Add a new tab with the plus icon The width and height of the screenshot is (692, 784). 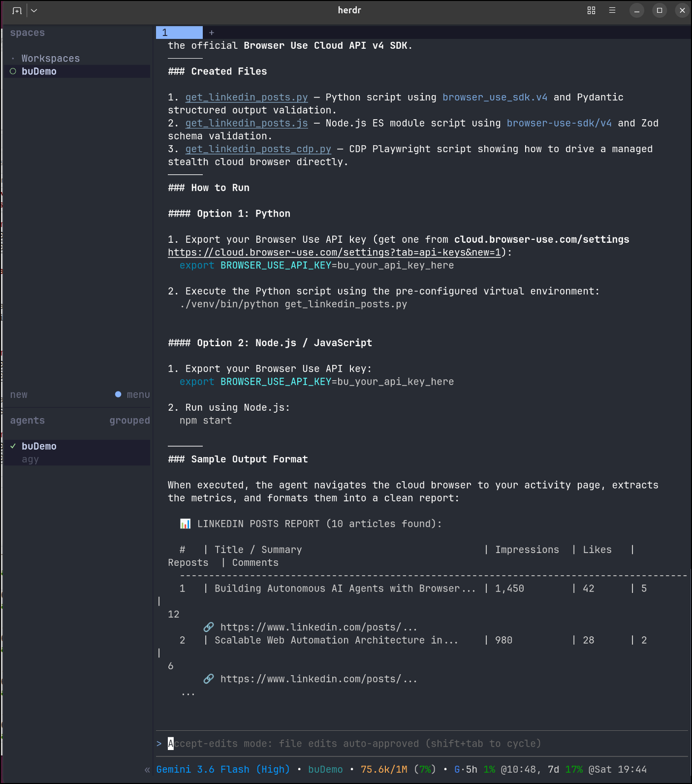[212, 33]
